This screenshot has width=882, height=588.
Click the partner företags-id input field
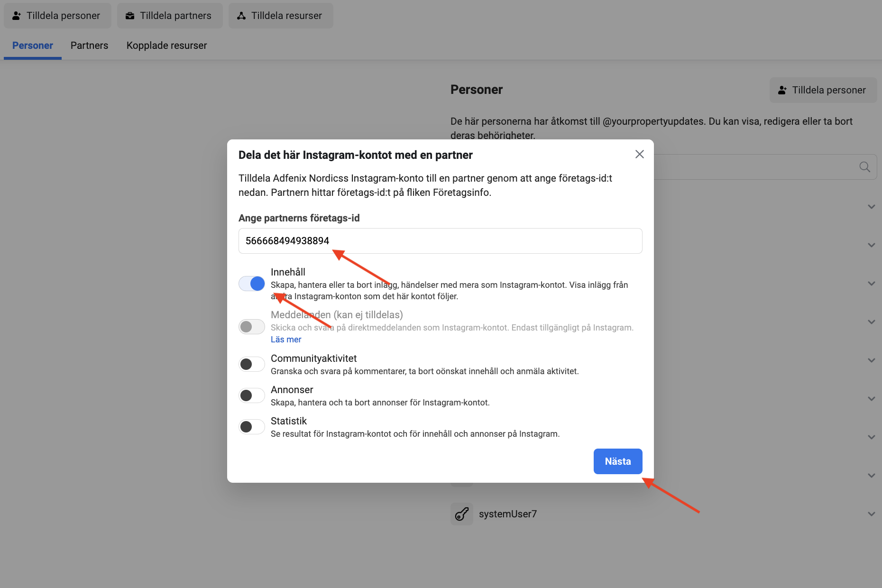coord(440,241)
